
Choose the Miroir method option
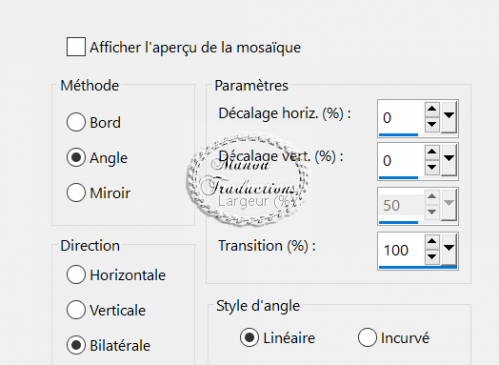[76, 192]
